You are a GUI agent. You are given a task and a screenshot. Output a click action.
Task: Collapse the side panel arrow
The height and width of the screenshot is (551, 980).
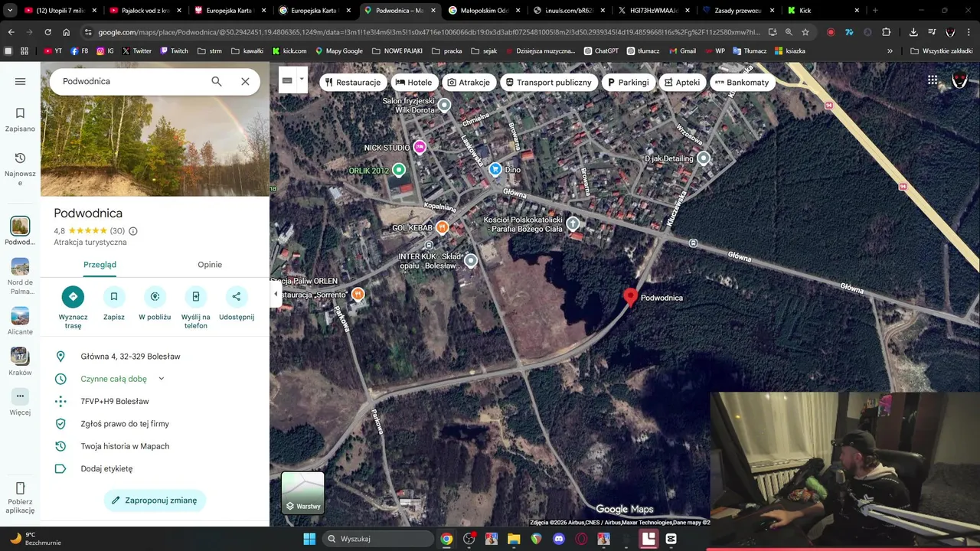276,294
